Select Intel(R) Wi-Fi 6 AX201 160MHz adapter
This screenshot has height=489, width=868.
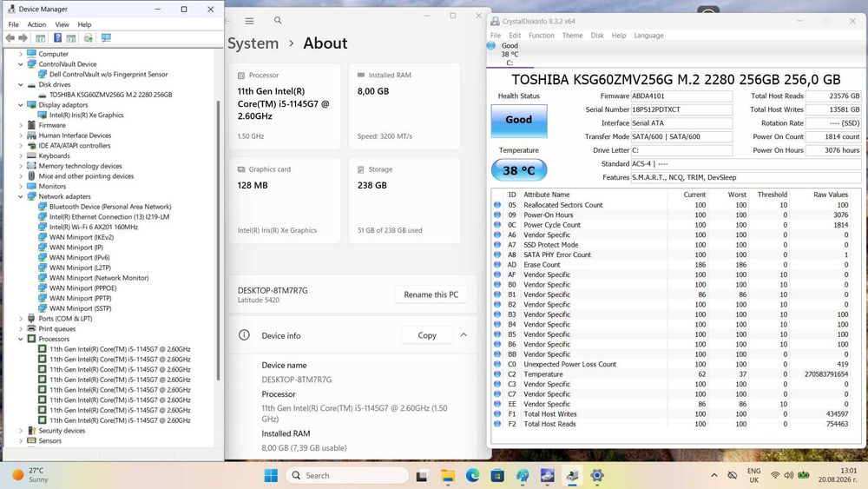[94, 227]
